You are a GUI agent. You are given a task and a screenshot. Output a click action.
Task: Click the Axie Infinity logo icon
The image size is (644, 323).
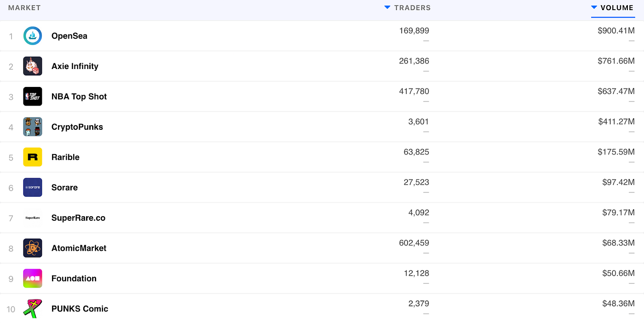coord(33,66)
